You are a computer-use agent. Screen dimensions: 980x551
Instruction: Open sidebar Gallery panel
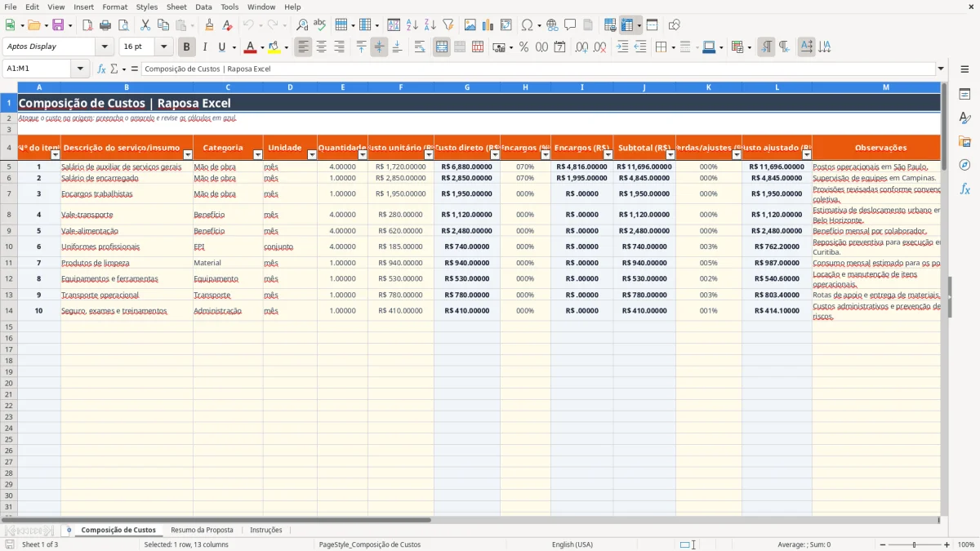point(964,141)
